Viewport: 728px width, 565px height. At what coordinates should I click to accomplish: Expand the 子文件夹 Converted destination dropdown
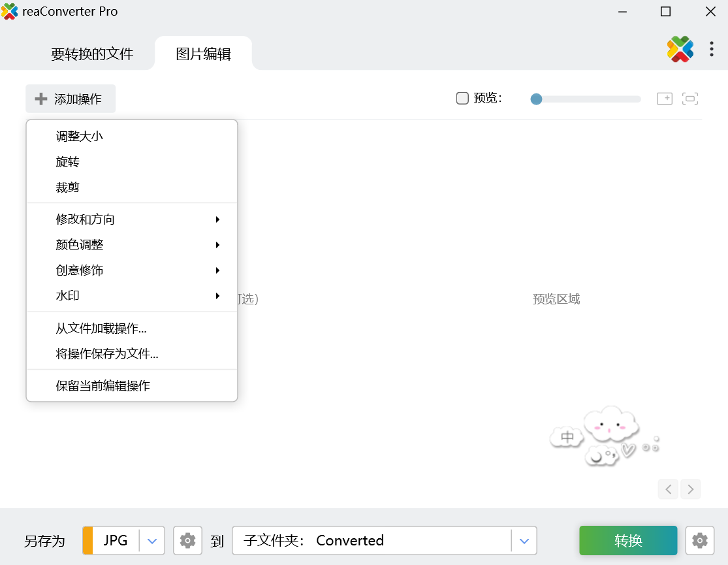pyautogui.click(x=524, y=540)
